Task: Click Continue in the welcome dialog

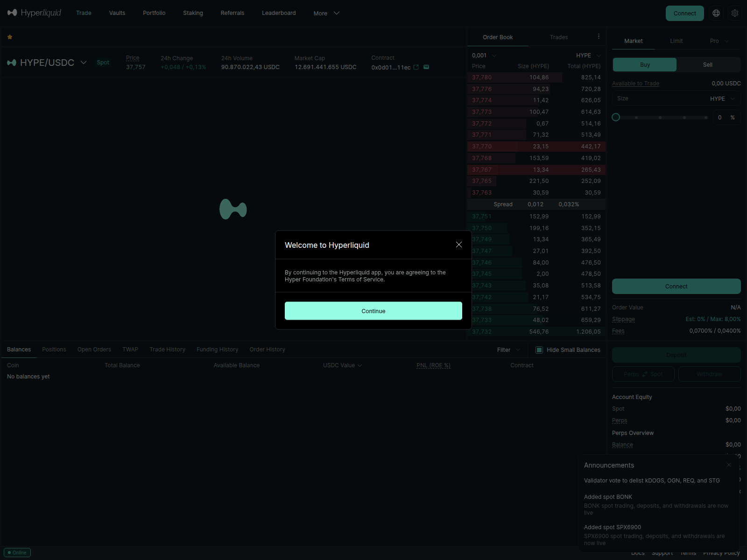Action: coord(373,311)
